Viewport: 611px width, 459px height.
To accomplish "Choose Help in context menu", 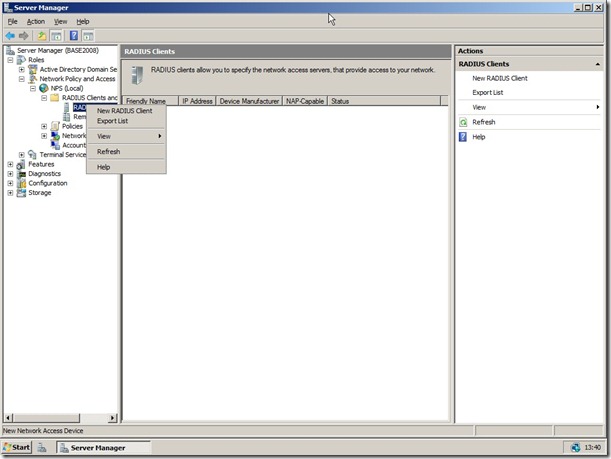I will click(126, 167).
